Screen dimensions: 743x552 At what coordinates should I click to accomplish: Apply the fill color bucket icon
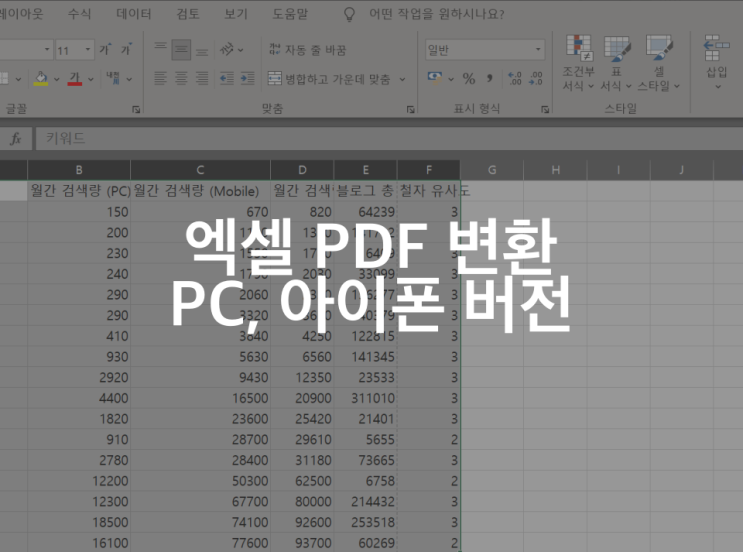pyautogui.click(x=41, y=79)
